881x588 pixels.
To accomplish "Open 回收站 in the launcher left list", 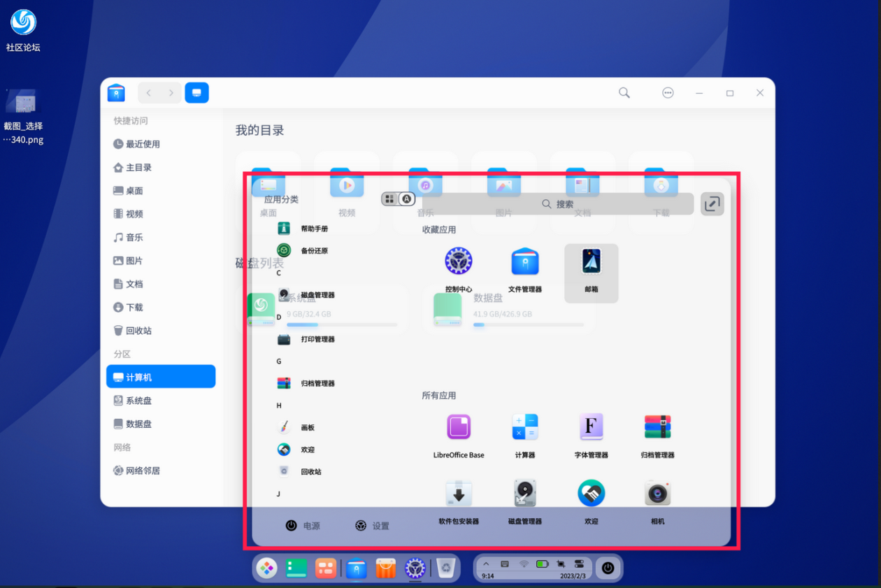I will [x=299, y=472].
